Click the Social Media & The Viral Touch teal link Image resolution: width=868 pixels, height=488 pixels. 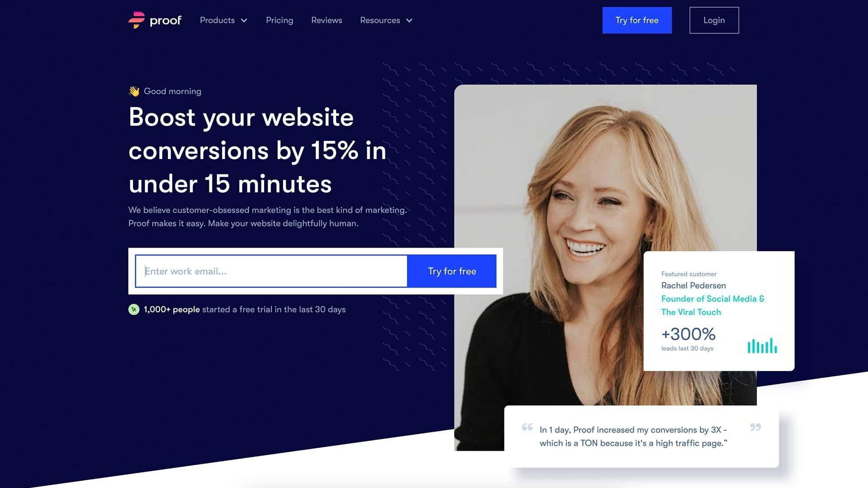coord(712,305)
